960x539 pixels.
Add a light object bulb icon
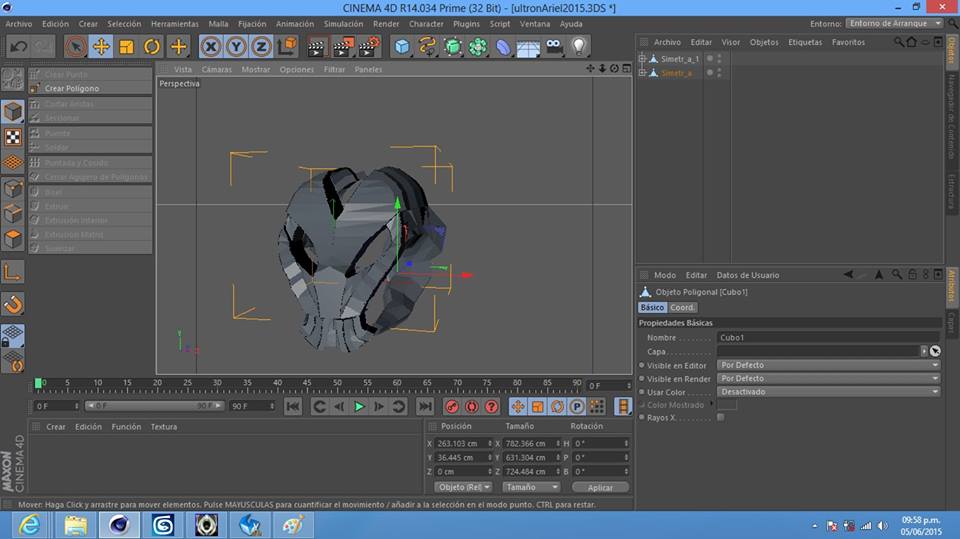point(579,47)
